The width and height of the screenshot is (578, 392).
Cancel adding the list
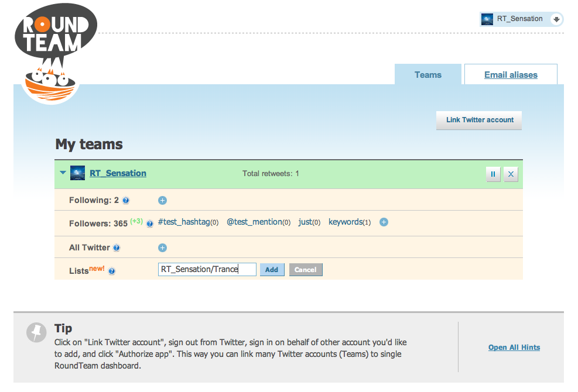[x=306, y=270]
